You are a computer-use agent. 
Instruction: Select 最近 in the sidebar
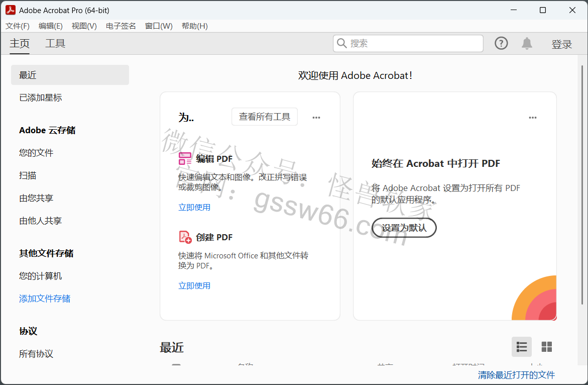click(70, 75)
